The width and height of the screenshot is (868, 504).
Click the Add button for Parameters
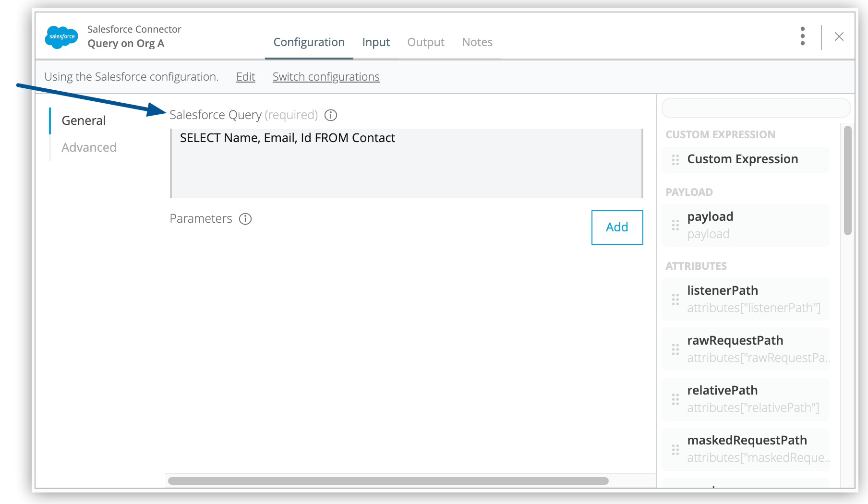pyautogui.click(x=617, y=227)
